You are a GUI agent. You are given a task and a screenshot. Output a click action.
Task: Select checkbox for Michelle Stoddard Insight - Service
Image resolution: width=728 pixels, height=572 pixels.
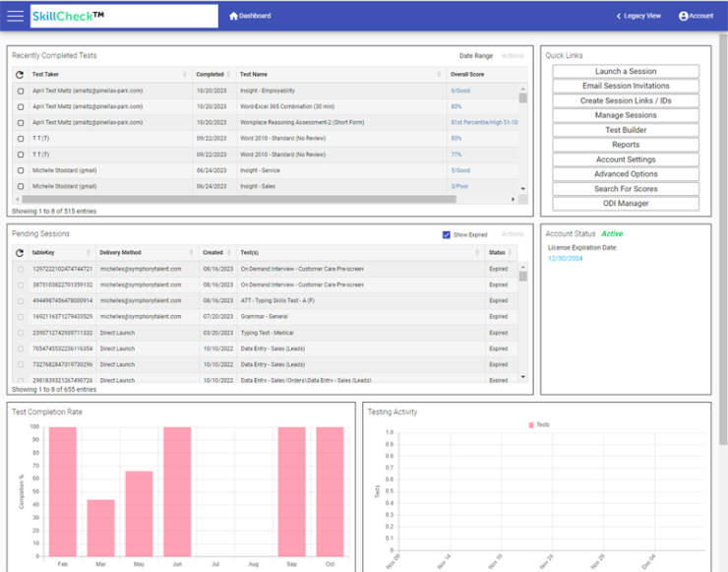(x=21, y=170)
